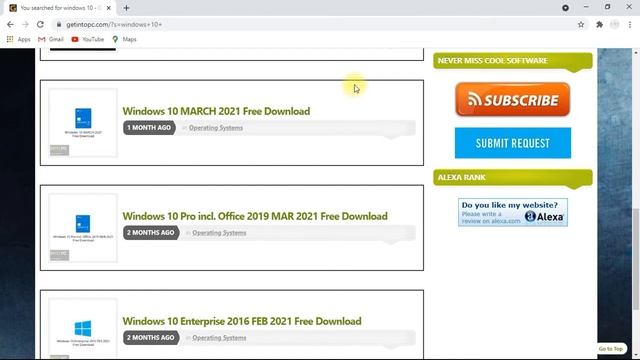This screenshot has width=640, height=360.
Task: Click the blue SUBMIT REQUEST button
Action: pos(513,143)
